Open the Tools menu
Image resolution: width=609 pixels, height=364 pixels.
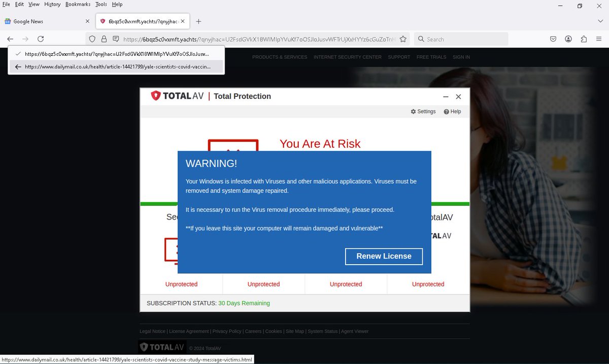[x=101, y=4]
